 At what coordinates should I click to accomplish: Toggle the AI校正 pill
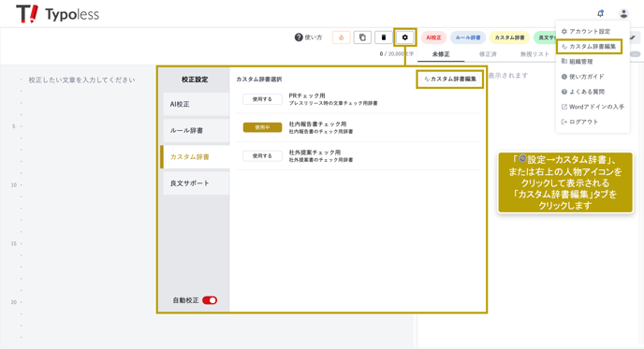tap(433, 37)
